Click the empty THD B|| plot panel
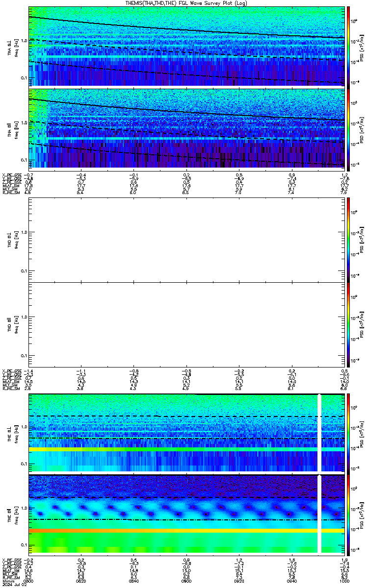The image size is (368, 588). [186, 324]
